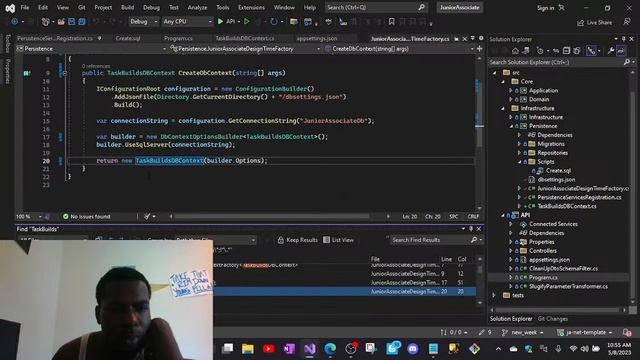
Task: Expand the Migrations folder
Action: pyautogui.click(x=519, y=144)
